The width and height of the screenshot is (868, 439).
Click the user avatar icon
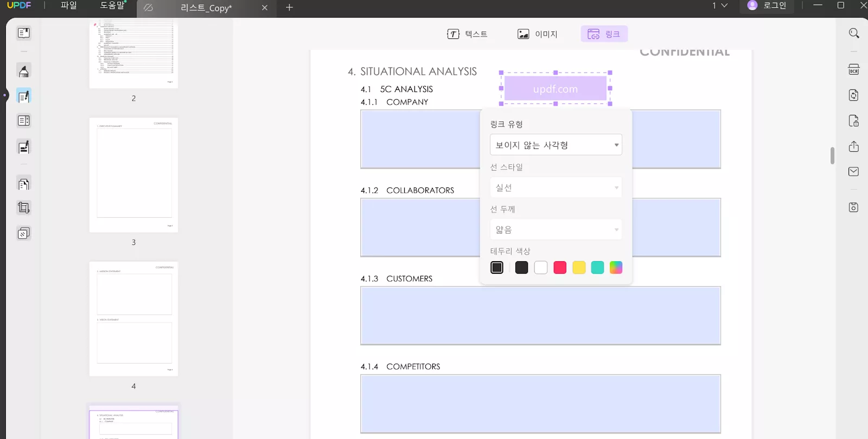pos(752,5)
